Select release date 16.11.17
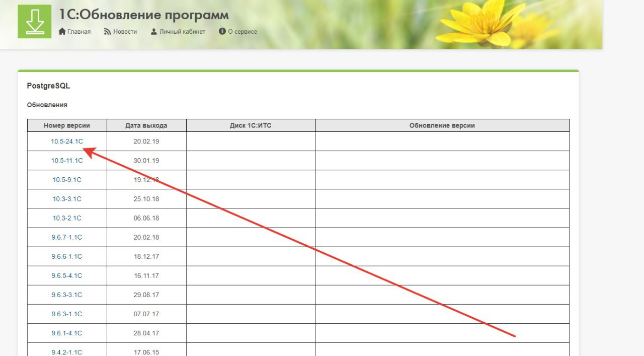Screen dimensions: 644x356 146,275
